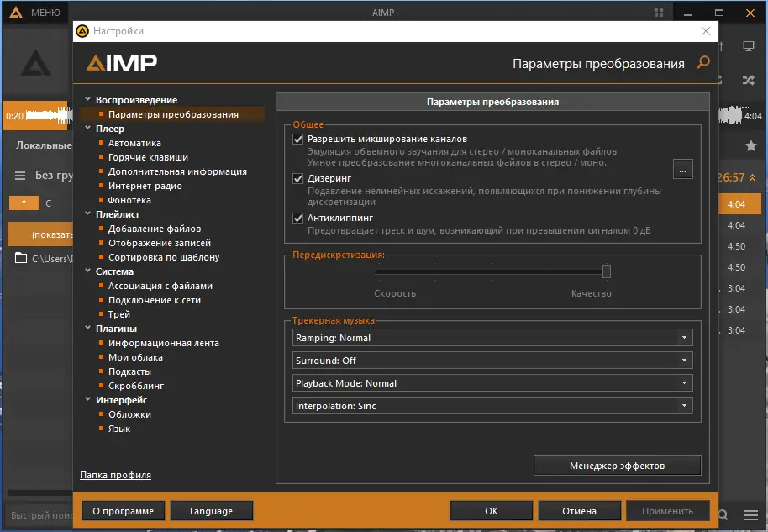The height and width of the screenshot is (532, 768).
Task: Click the Передискретизация quality slider handle
Action: (607, 271)
